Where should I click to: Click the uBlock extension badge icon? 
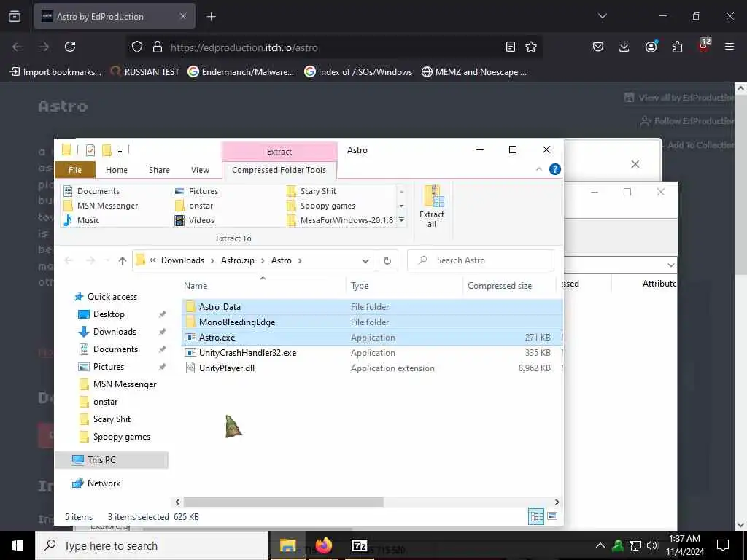pos(704,45)
